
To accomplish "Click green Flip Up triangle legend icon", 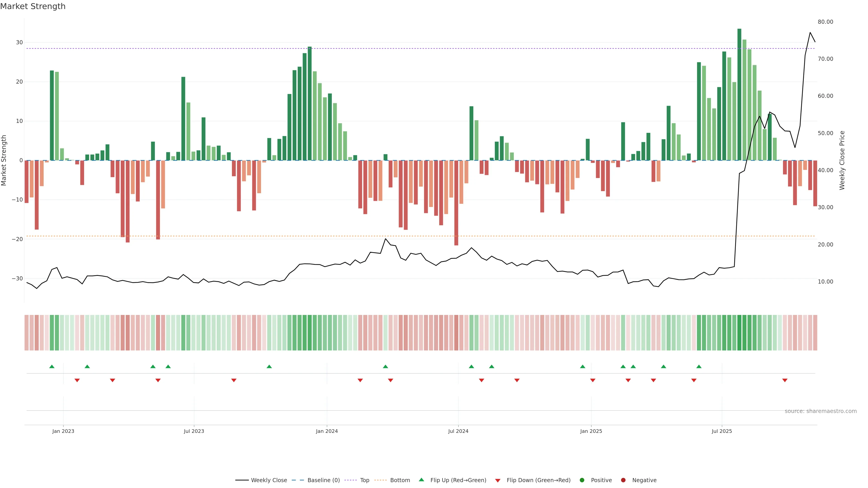I will (421, 480).
